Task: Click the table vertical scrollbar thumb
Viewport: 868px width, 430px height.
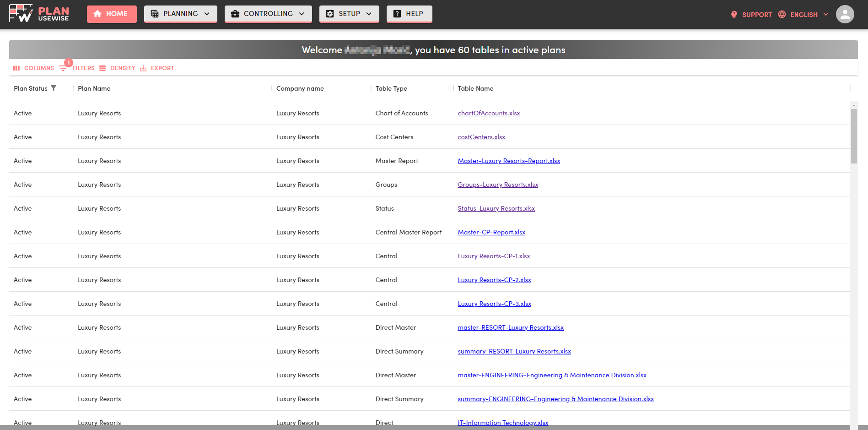Action: tap(854, 136)
